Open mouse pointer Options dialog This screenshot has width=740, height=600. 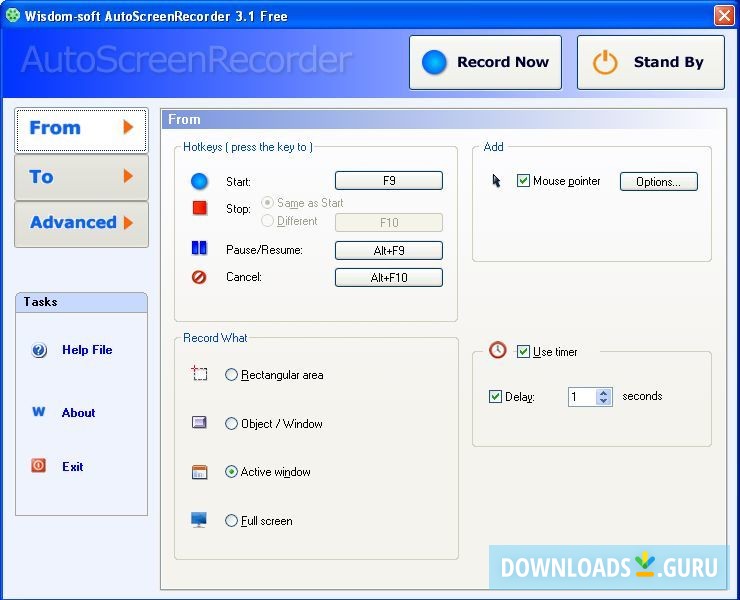click(659, 182)
